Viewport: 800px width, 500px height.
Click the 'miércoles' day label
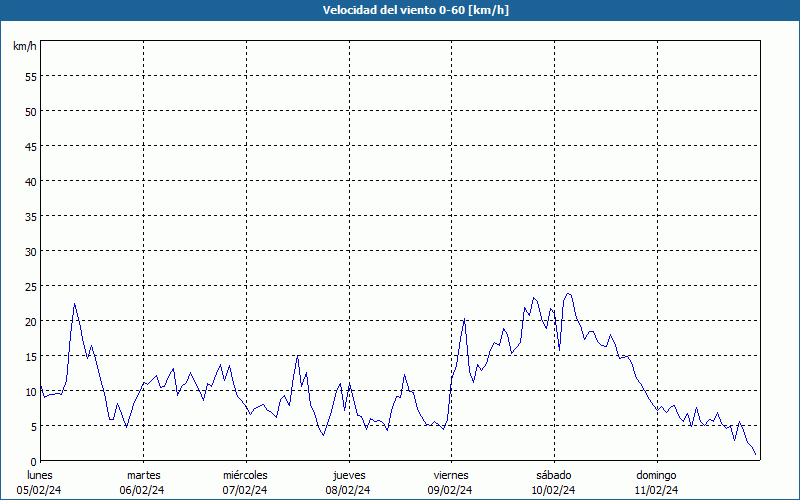click(x=245, y=475)
